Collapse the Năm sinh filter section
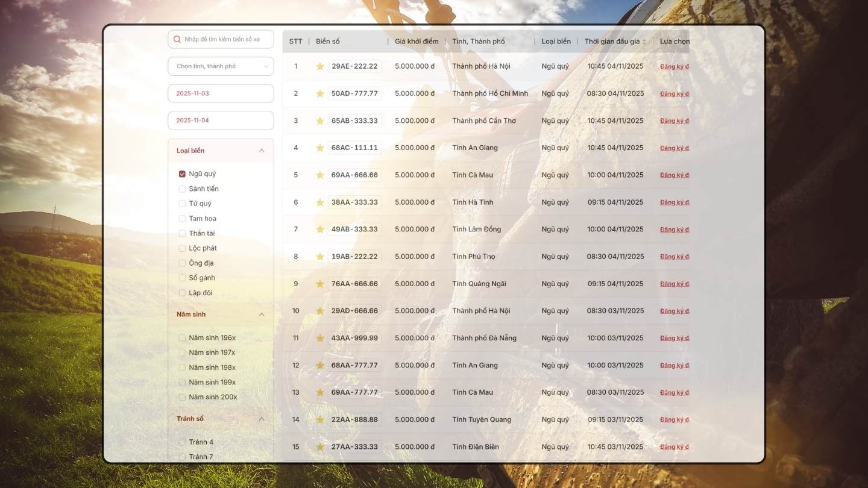The image size is (868, 488). point(262,314)
